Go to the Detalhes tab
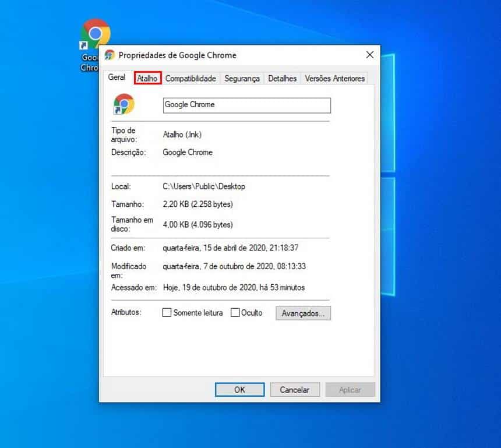Screen dimensions: 501x448 coord(282,78)
